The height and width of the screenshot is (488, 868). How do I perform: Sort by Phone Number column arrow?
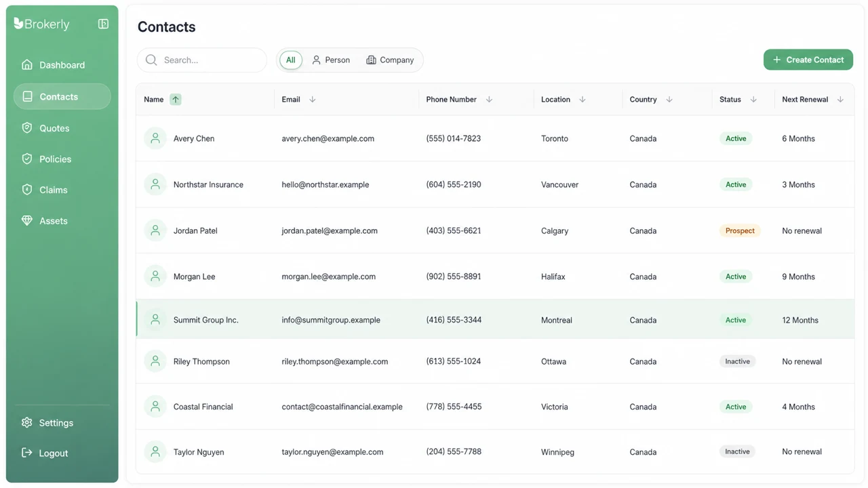click(489, 100)
